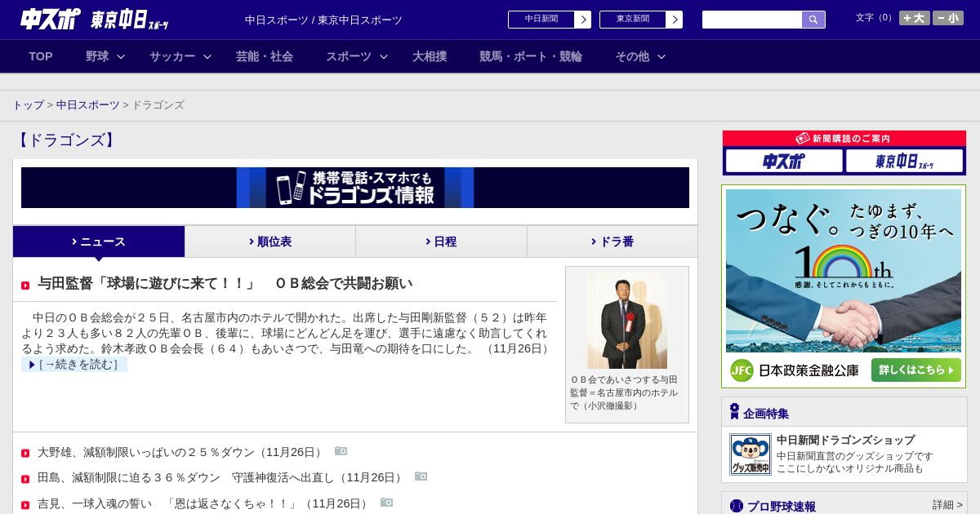
Task: Open article 田島、減額制限に迫る３６％ダウン
Action: click(220, 477)
